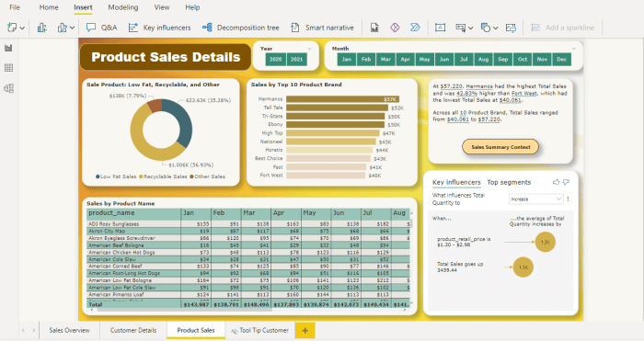Insert a Decomposition tree visual

[x=240, y=28]
